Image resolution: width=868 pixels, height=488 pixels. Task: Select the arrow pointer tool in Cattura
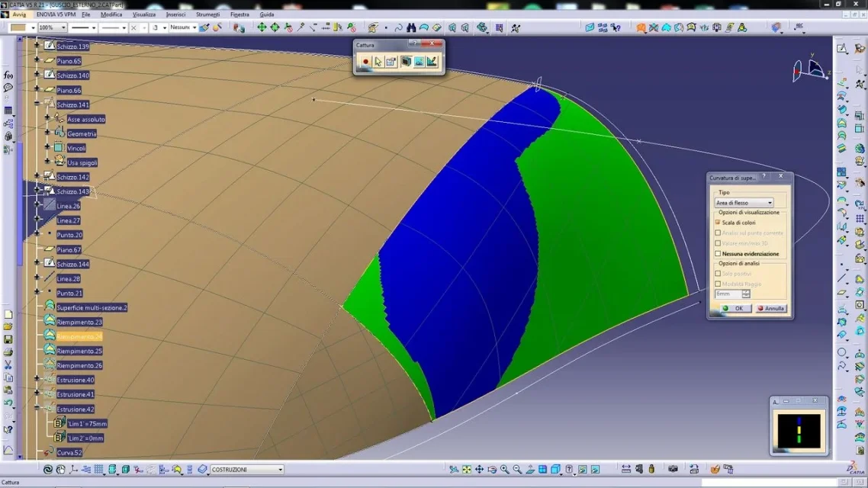[x=378, y=62]
